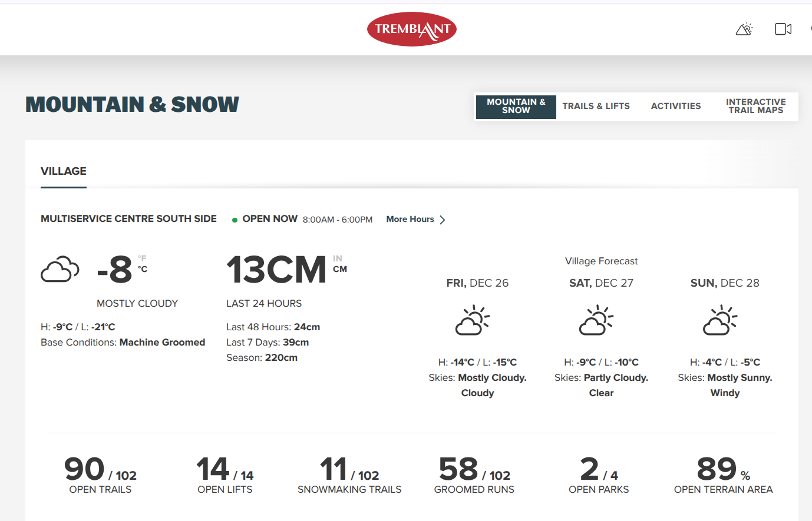Screen dimensions: 812x521
Task: Click Saturday Dec 27 forecast weather icon
Action: tap(596, 320)
